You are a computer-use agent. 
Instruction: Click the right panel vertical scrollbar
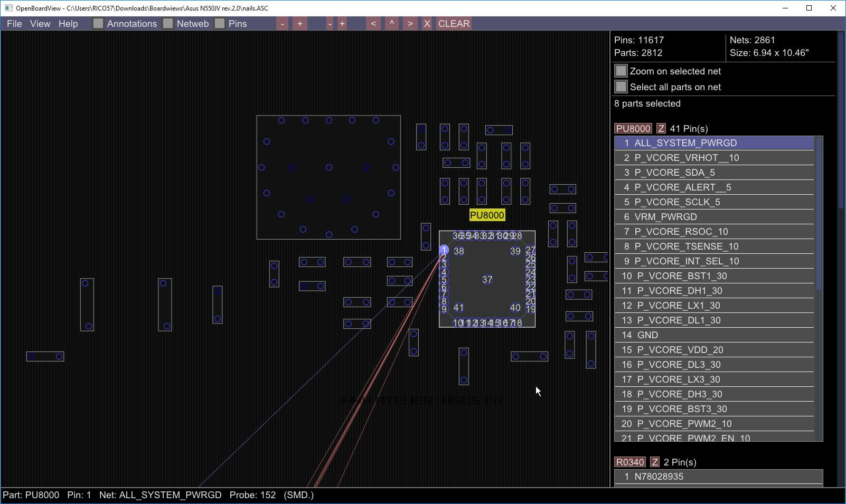click(x=841, y=120)
